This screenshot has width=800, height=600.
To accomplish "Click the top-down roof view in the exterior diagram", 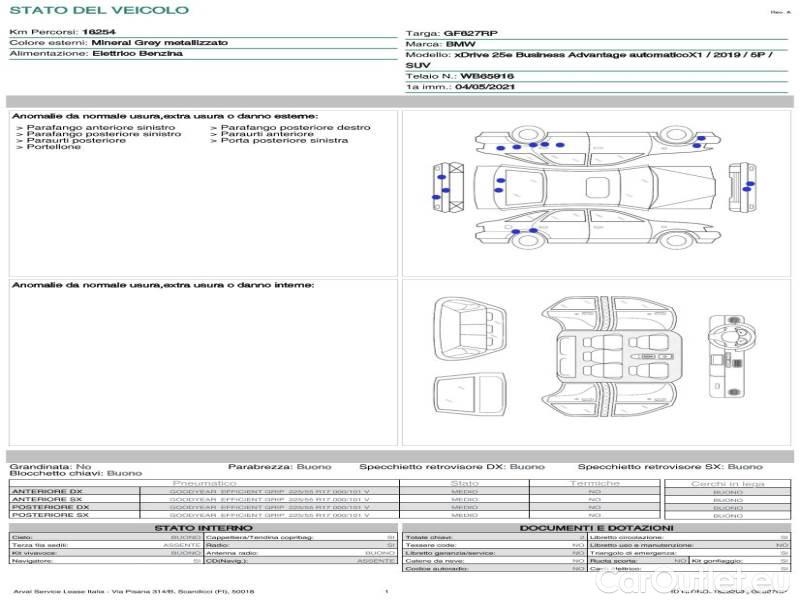I will point(595,188).
